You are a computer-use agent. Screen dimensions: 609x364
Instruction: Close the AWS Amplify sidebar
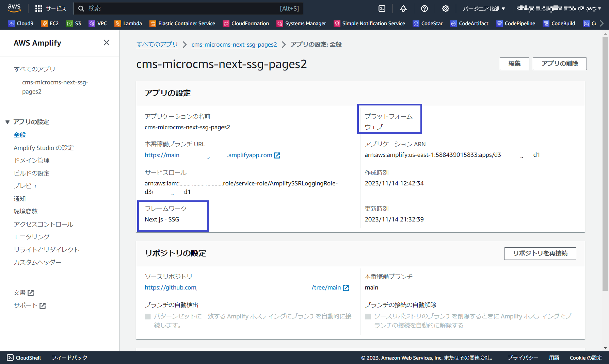[107, 43]
